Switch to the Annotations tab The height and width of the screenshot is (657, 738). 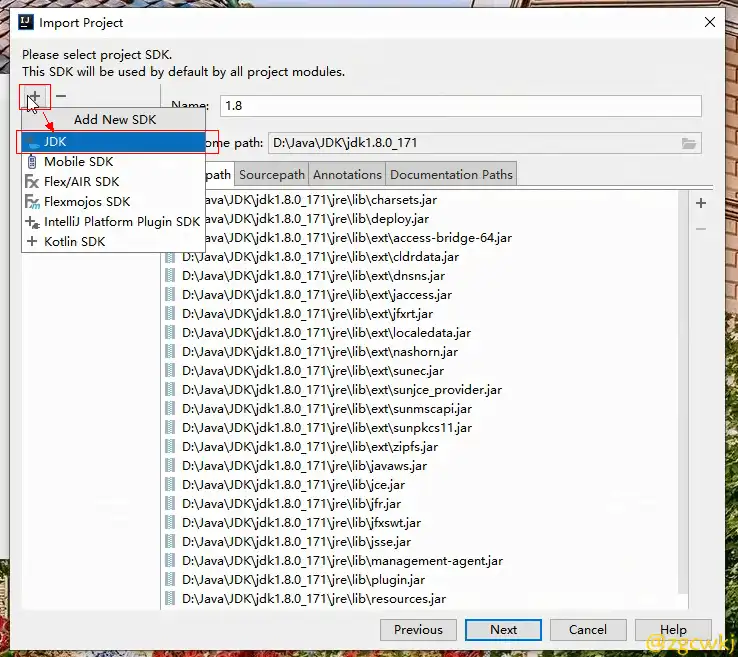pyautogui.click(x=347, y=175)
